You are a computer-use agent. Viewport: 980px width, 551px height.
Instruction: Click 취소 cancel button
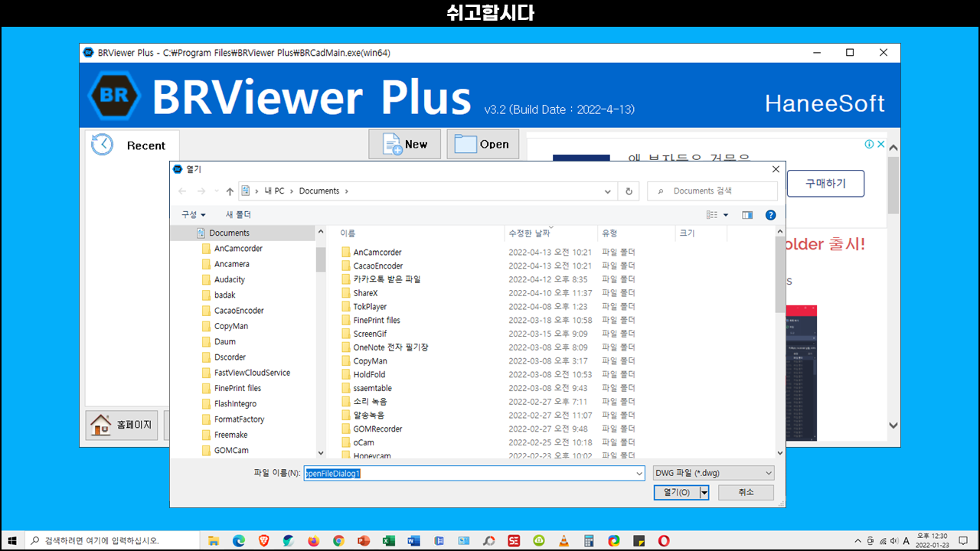point(746,493)
